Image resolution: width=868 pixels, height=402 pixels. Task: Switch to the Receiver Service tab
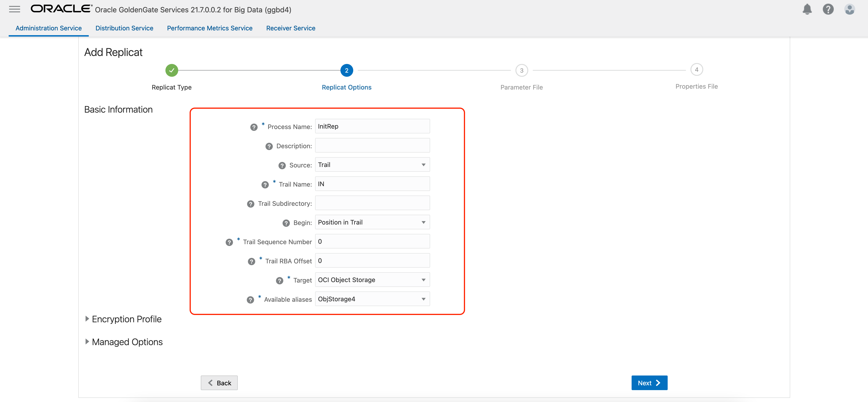[x=291, y=28]
